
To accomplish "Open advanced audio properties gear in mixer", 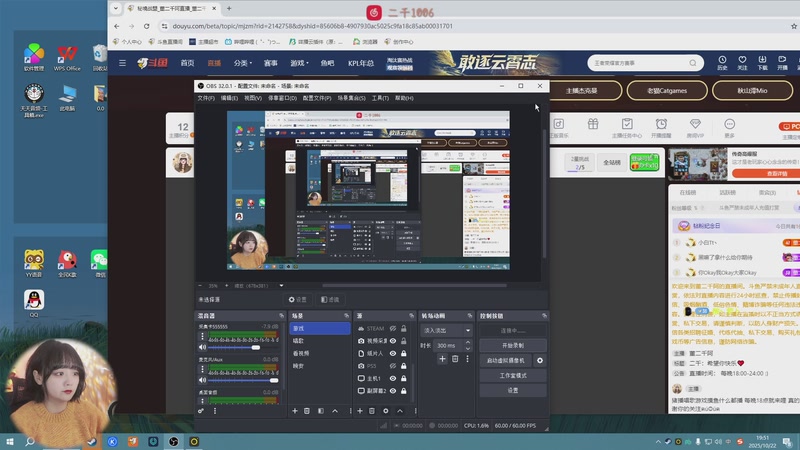I will (x=201, y=411).
